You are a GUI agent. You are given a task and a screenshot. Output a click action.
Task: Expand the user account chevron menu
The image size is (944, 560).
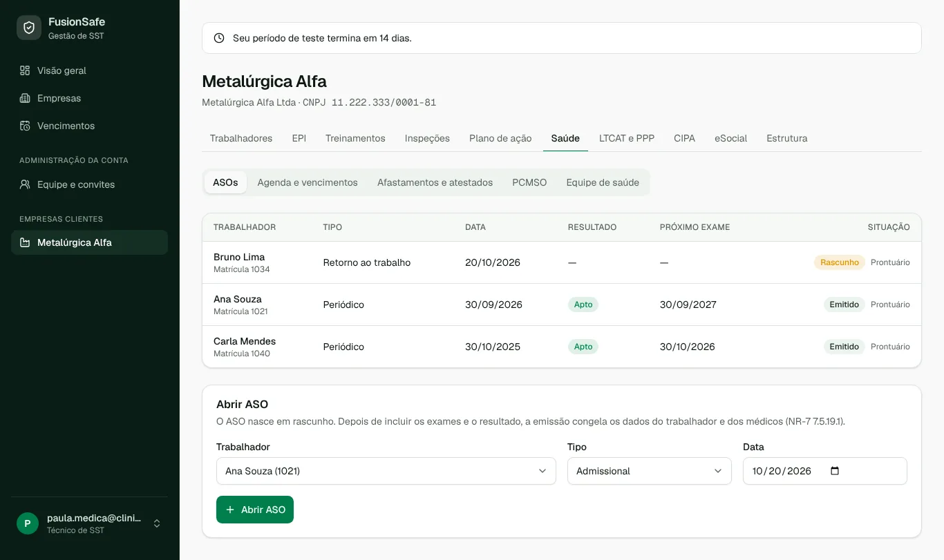(157, 523)
